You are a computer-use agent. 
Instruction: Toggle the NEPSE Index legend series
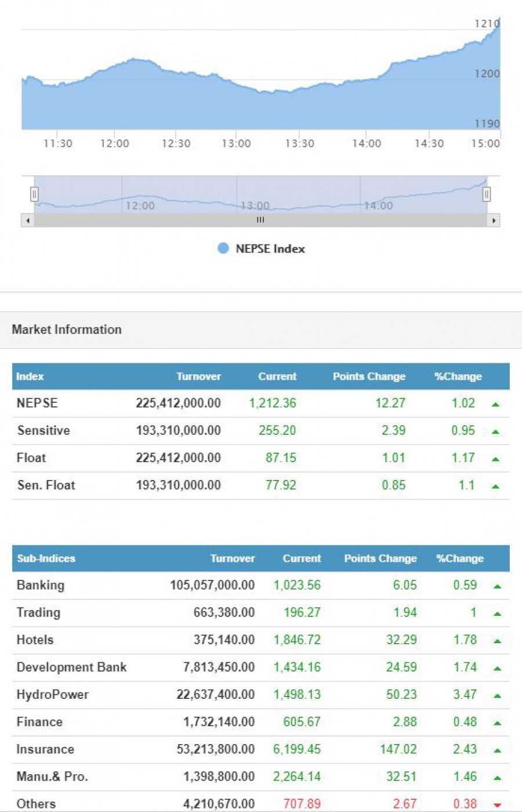(x=270, y=249)
